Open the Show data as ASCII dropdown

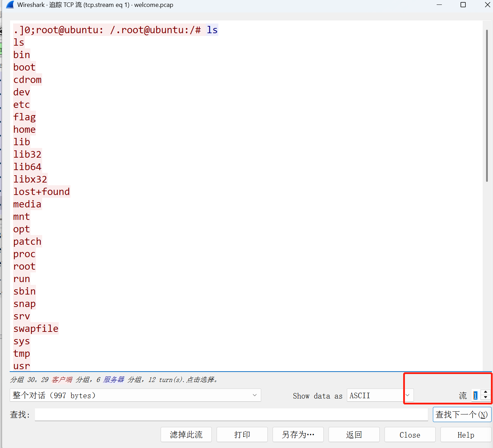click(x=380, y=395)
